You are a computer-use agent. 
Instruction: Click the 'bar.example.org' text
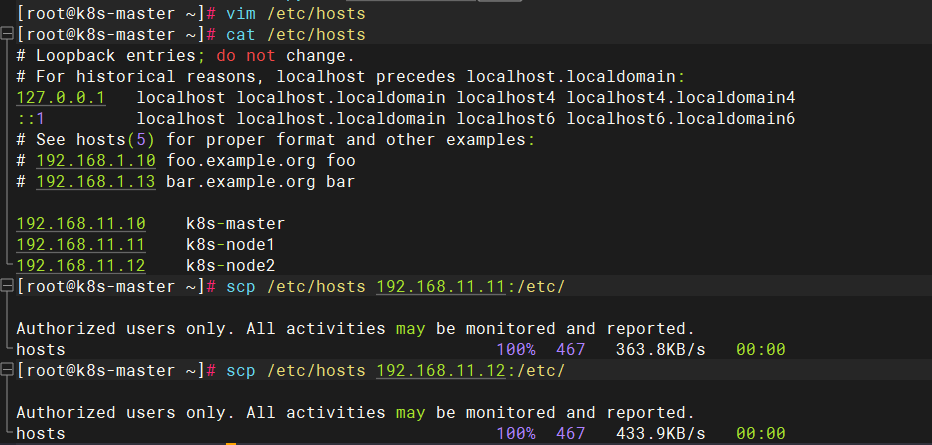tap(241, 181)
